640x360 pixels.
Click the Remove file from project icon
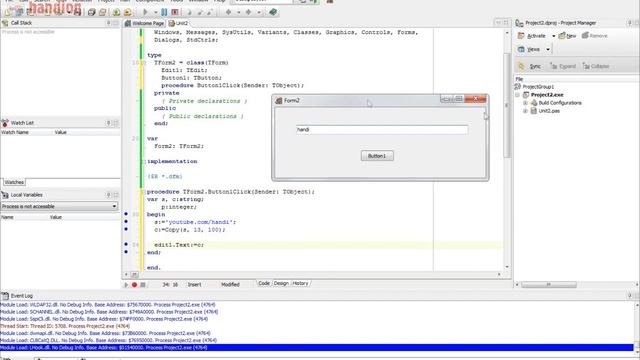click(x=127, y=12)
